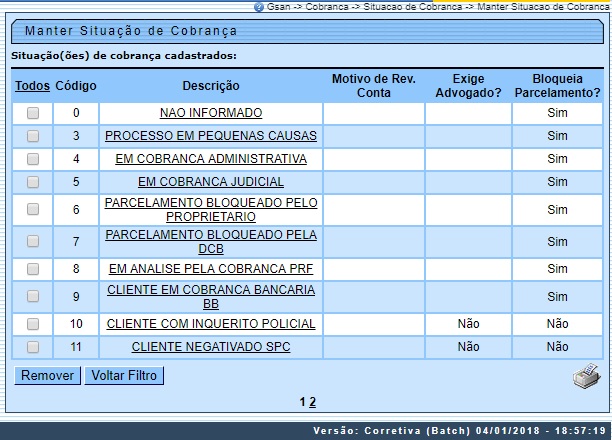This screenshot has width=612, height=440.
Task: Click the Descrição column header
Action: click(x=211, y=86)
